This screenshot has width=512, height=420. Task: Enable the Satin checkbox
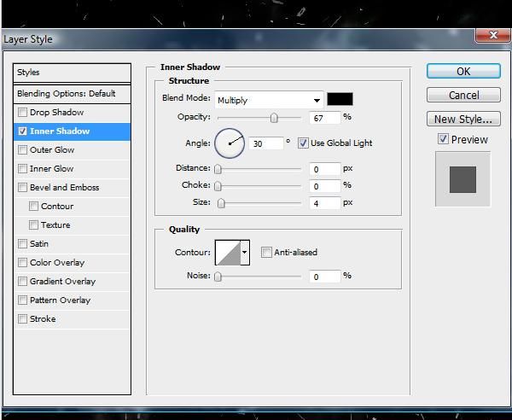pyautogui.click(x=22, y=244)
